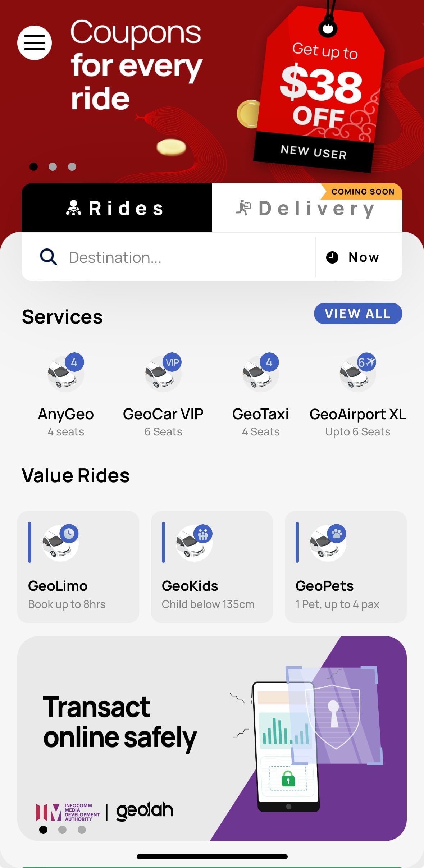Open the GeoLimo value ride card
The height and width of the screenshot is (868, 424).
(x=78, y=567)
